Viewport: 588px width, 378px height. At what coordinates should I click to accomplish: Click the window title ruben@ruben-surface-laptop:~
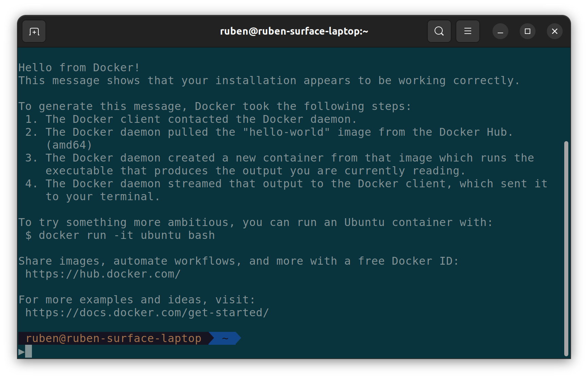294,32
